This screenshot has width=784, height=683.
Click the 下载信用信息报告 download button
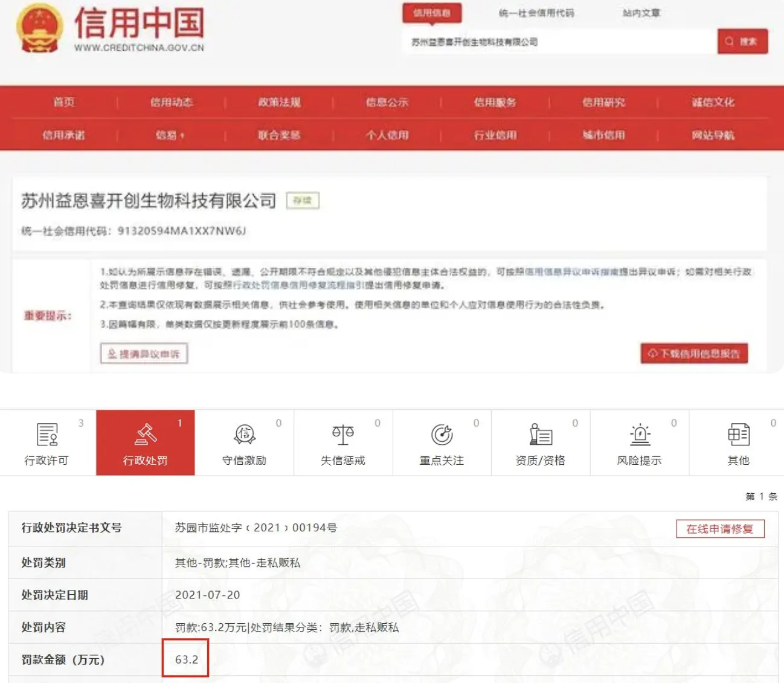point(694,354)
